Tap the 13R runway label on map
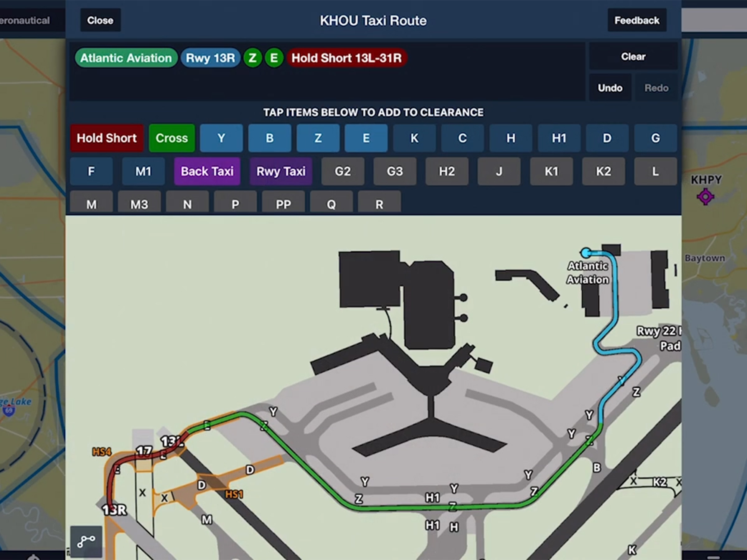The height and width of the screenshot is (560, 747). click(x=115, y=510)
